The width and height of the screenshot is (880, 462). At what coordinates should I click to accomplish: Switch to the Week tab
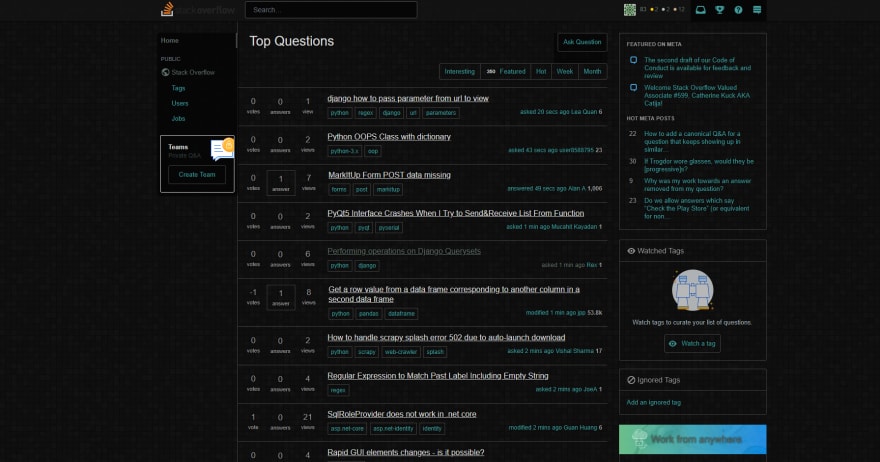tap(565, 71)
